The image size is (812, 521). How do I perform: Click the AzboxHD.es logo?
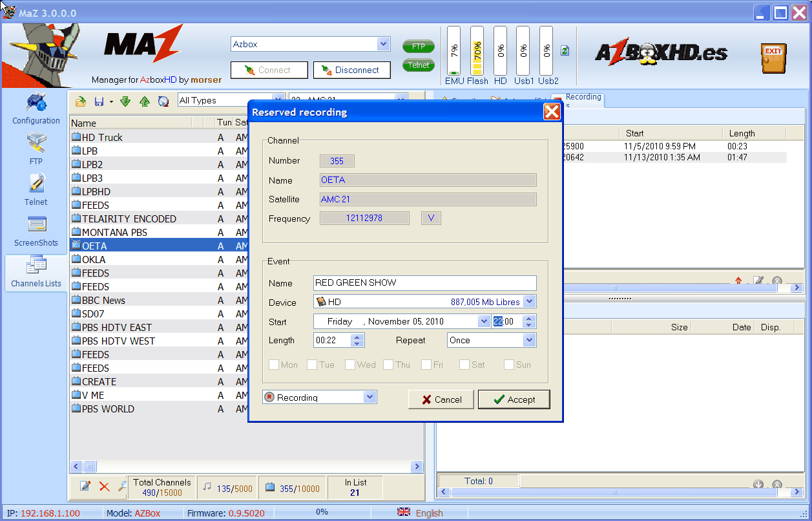click(x=661, y=52)
